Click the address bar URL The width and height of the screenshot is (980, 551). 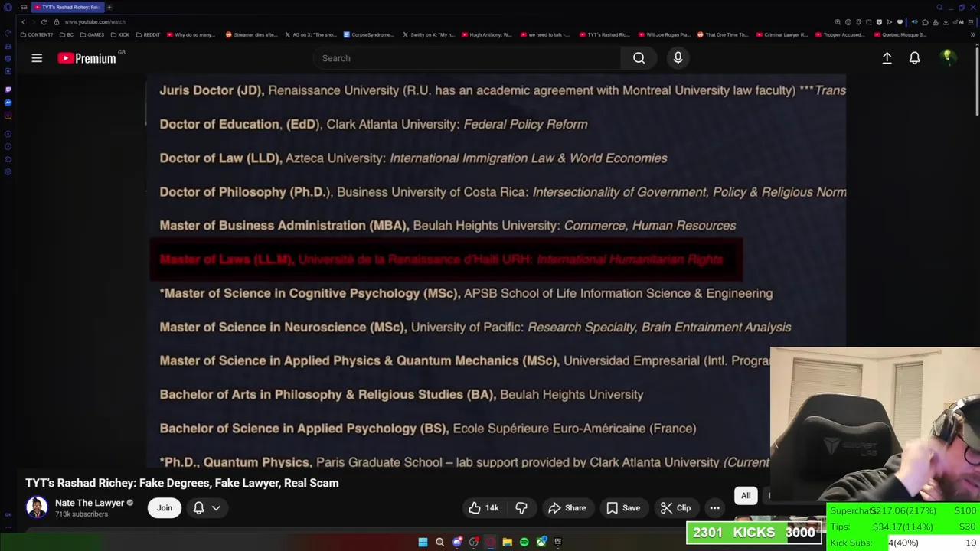click(x=95, y=22)
